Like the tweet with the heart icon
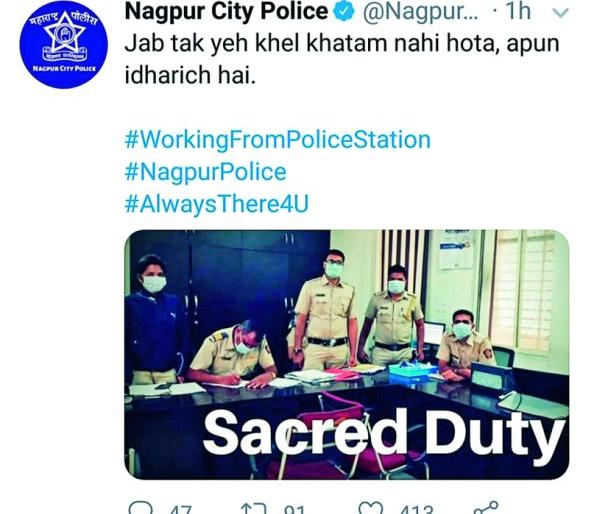Viewport: 589px width, 514px height. click(370, 508)
